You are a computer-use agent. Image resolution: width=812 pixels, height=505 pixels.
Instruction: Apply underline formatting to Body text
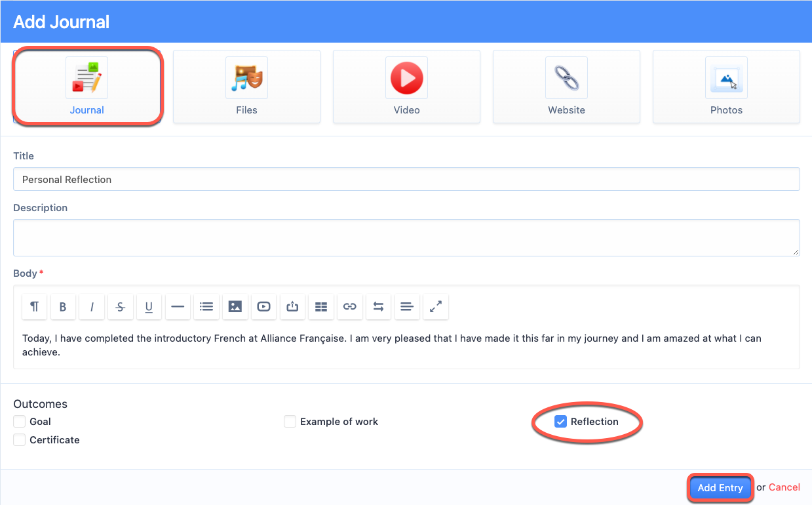coord(149,306)
